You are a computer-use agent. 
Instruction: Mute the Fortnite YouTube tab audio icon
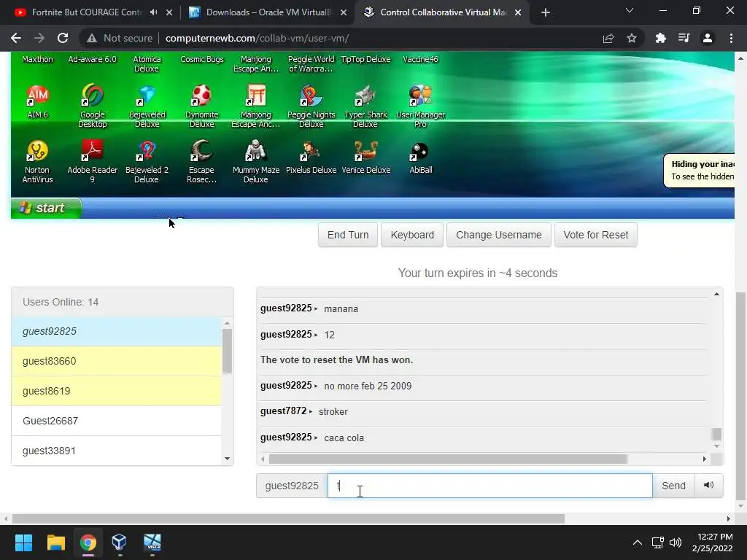coord(153,12)
